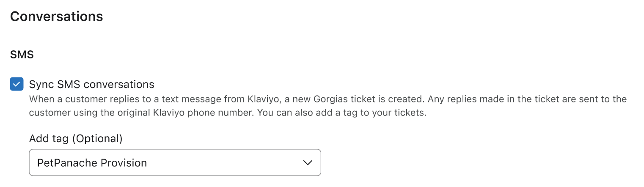
Task: Select the "PetPanache Provision" tag value
Action: point(92,162)
